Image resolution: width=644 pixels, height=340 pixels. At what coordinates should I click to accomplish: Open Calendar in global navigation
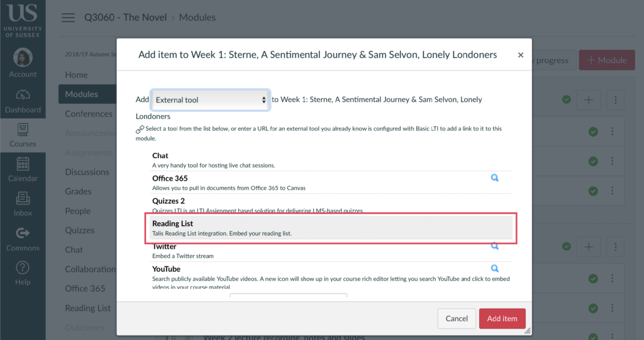[x=23, y=170]
